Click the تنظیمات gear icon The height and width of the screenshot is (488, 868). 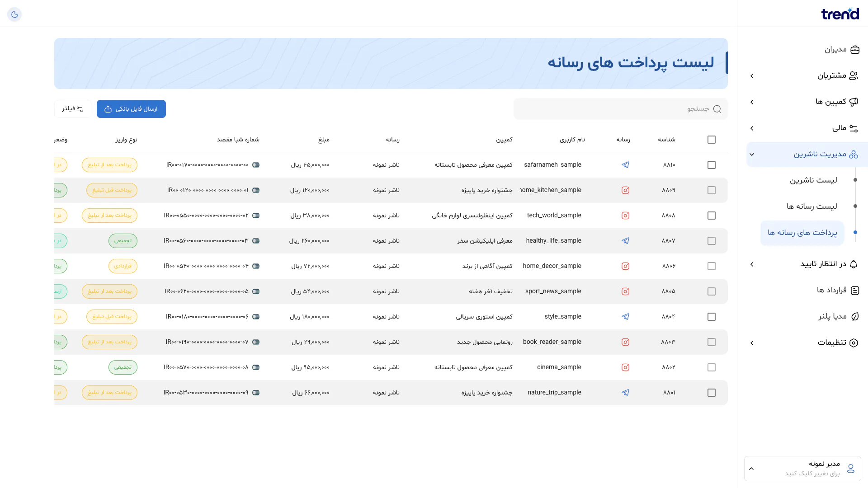point(854,343)
